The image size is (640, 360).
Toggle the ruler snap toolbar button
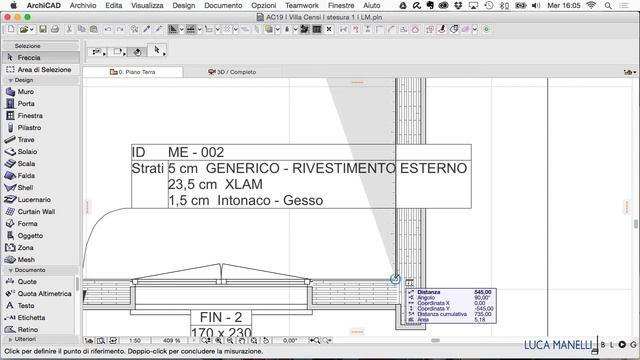[x=191, y=29]
